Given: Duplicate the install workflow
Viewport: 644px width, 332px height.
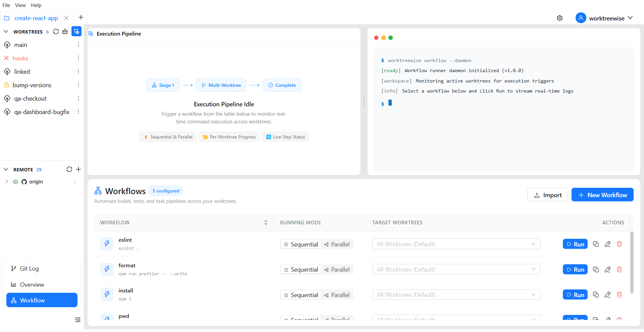Looking at the screenshot, I should coord(596,295).
